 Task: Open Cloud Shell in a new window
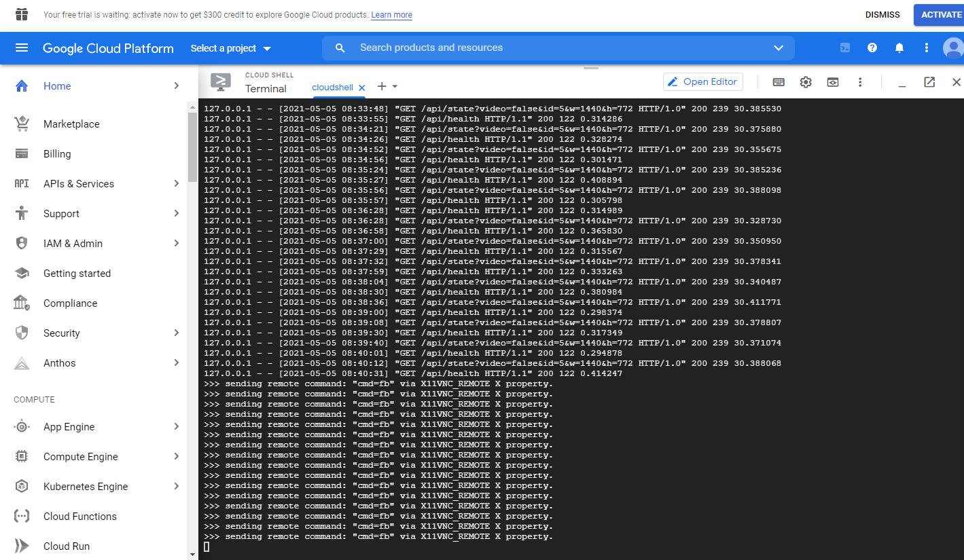click(929, 82)
